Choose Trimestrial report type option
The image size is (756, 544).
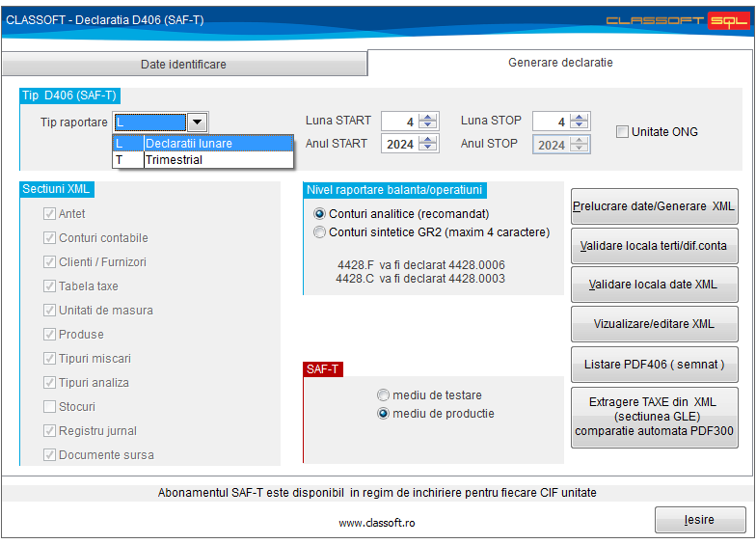(x=202, y=160)
